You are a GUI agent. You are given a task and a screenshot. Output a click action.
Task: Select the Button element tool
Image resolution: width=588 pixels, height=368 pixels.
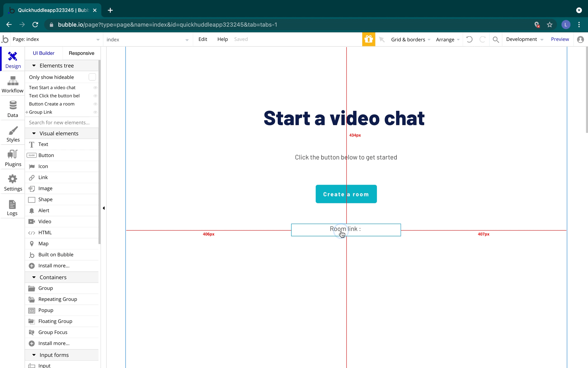tap(62, 155)
